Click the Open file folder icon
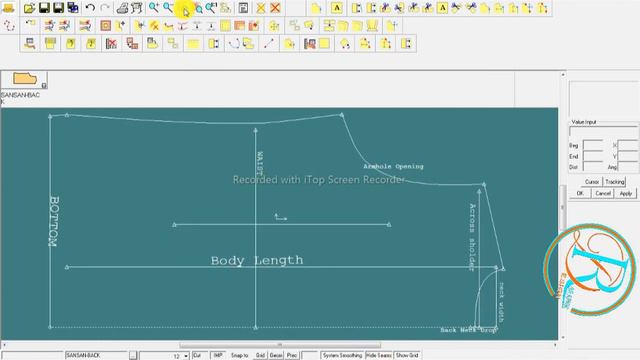640x360 pixels. click(29, 8)
